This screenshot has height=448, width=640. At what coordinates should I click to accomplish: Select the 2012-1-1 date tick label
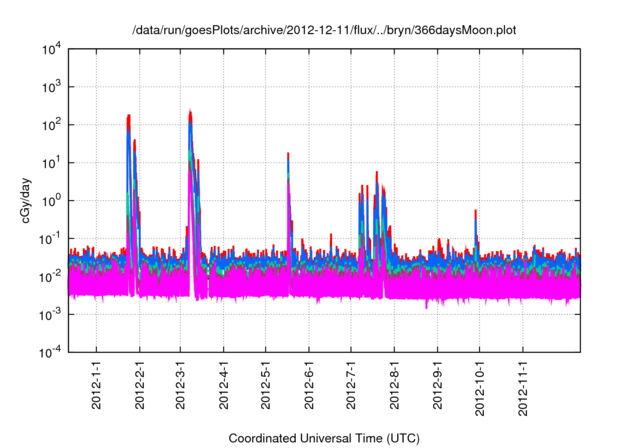[x=96, y=389]
